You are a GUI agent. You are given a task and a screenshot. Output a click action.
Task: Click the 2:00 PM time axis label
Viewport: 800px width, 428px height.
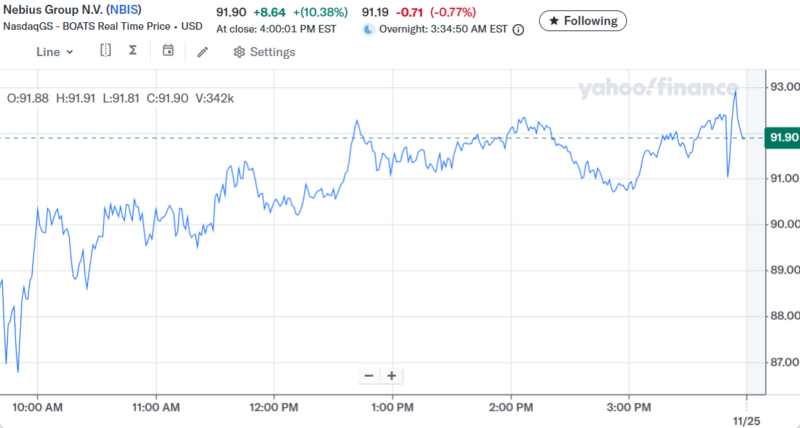click(x=509, y=407)
